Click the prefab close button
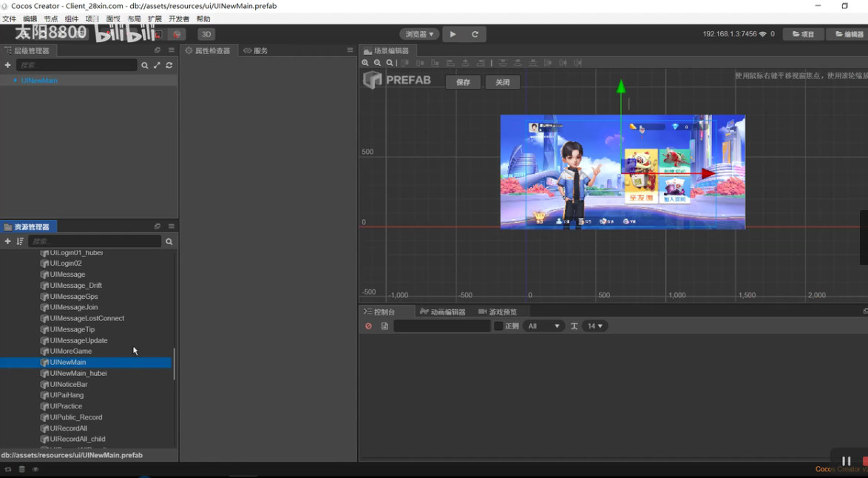This screenshot has height=478, width=868. pos(502,82)
